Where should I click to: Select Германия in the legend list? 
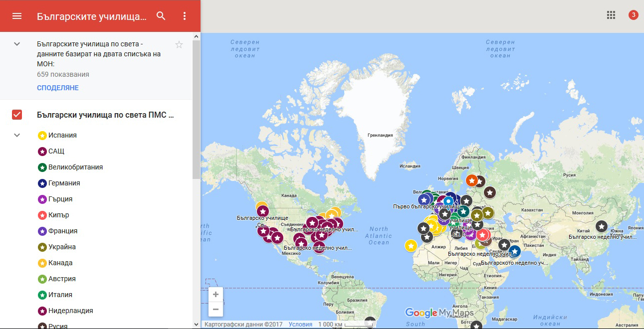click(64, 183)
